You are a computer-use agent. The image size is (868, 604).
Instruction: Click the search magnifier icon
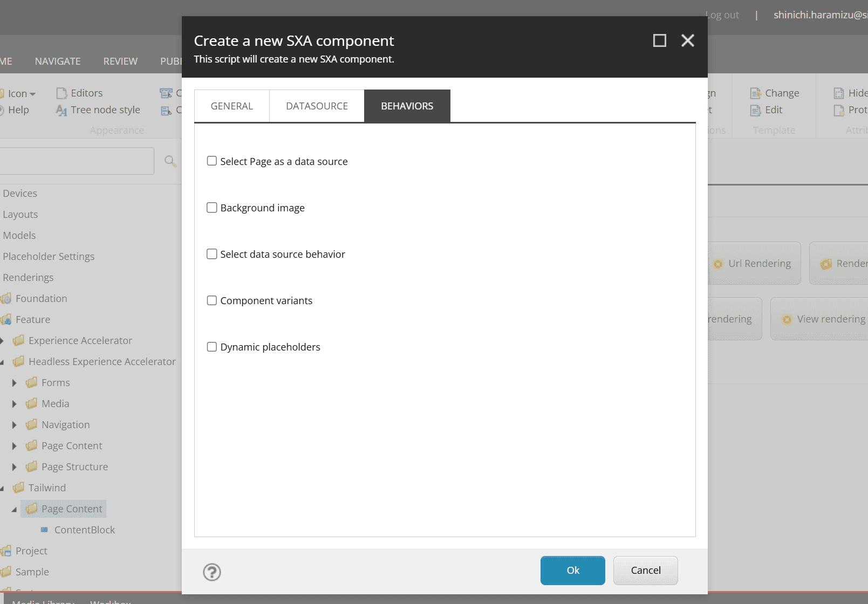point(170,161)
